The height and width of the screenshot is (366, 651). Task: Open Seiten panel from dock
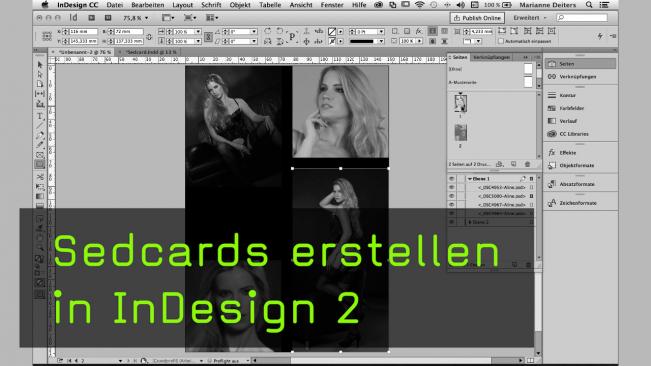click(580, 64)
